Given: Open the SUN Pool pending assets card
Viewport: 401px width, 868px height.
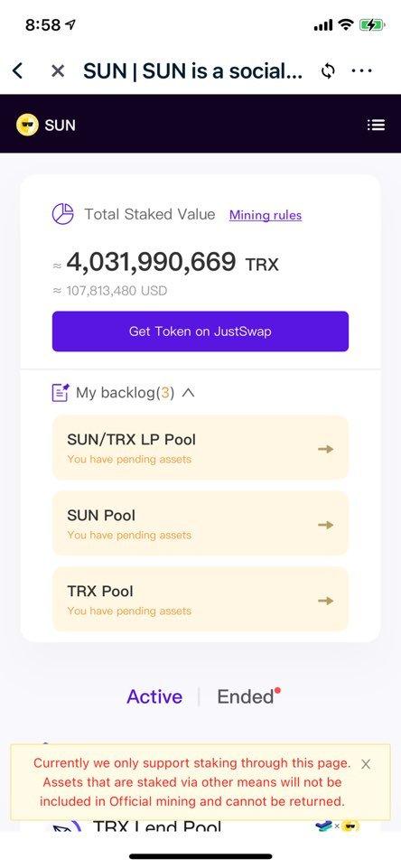Looking at the screenshot, I should point(200,524).
